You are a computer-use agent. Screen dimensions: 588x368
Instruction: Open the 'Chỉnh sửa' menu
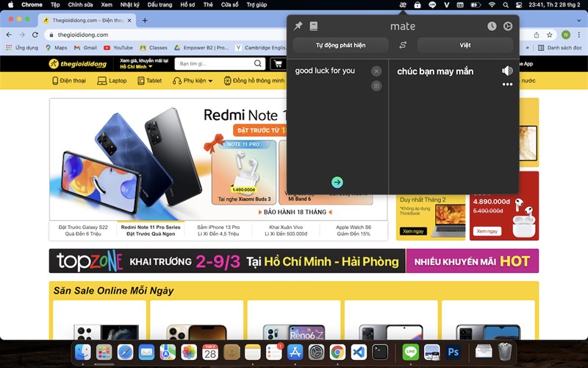(80, 5)
